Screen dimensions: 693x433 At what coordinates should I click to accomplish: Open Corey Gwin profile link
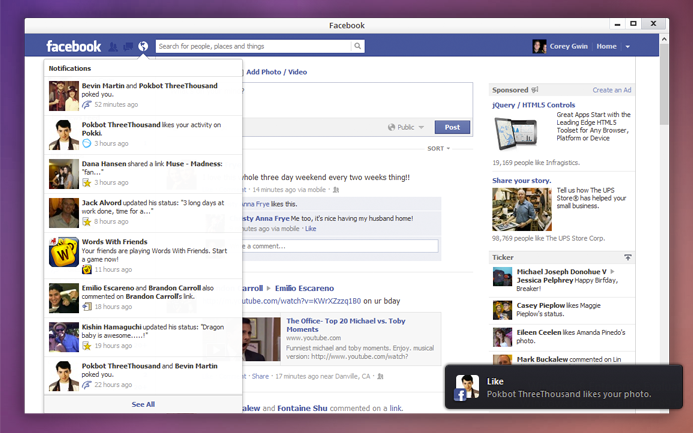tap(568, 46)
